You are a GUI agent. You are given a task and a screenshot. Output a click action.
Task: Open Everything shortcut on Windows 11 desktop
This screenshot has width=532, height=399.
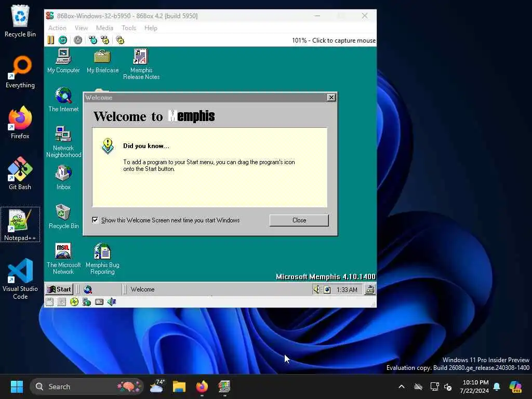pyautogui.click(x=20, y=72)
